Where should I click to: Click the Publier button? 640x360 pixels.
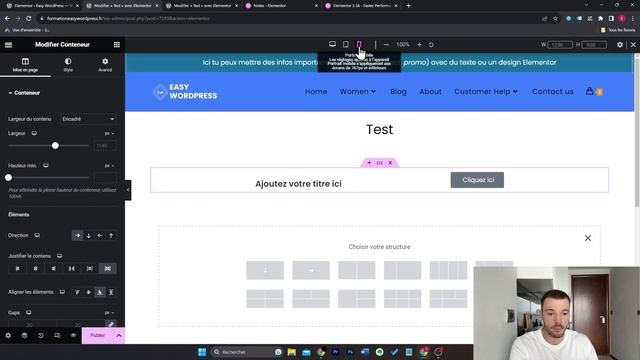pyautogui.click(x=98, y=336)
